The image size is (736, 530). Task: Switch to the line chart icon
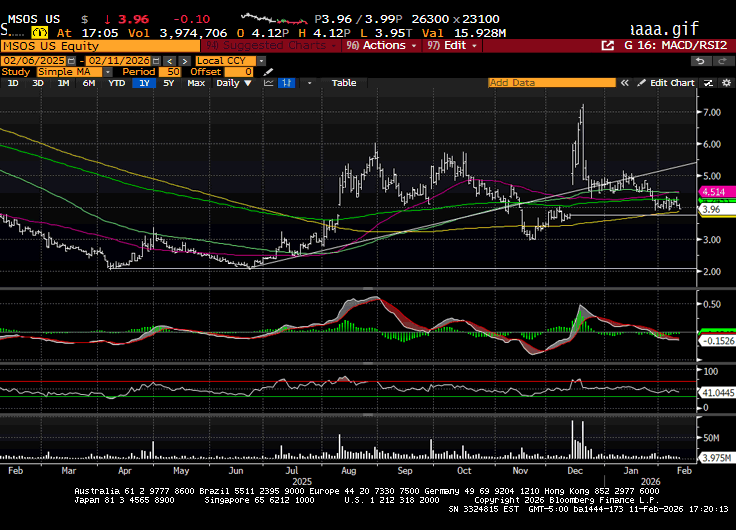[268, 83]
